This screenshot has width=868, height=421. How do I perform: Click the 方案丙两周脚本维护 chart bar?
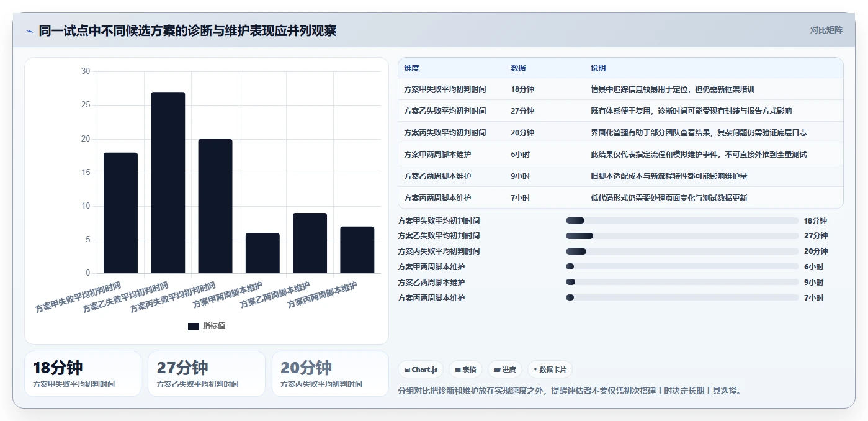357,250
